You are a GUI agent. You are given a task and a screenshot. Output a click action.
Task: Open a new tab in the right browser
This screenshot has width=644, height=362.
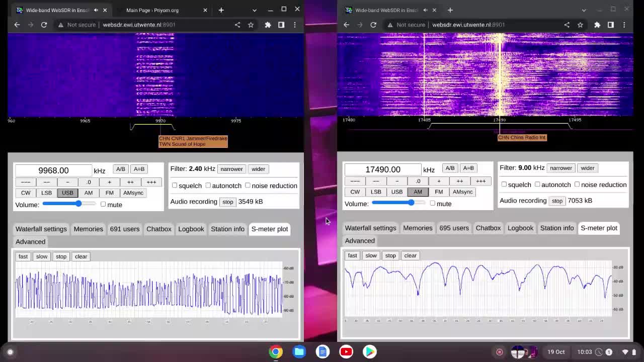point(450,10)
